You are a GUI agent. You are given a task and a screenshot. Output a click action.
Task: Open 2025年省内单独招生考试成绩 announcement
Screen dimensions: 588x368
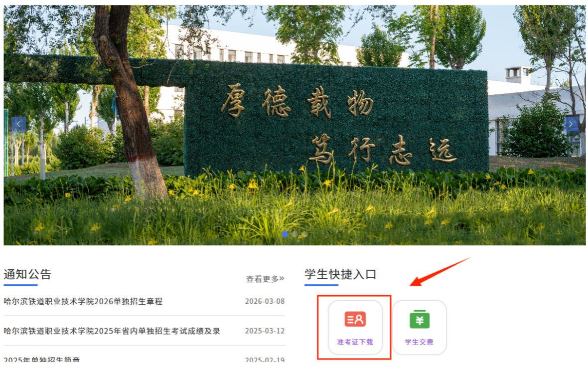tap(112, 331)
